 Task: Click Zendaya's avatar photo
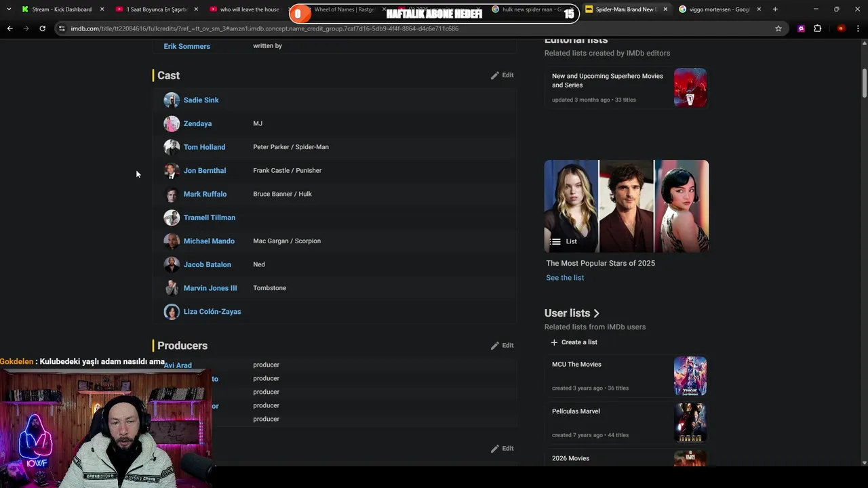point(172,123)
